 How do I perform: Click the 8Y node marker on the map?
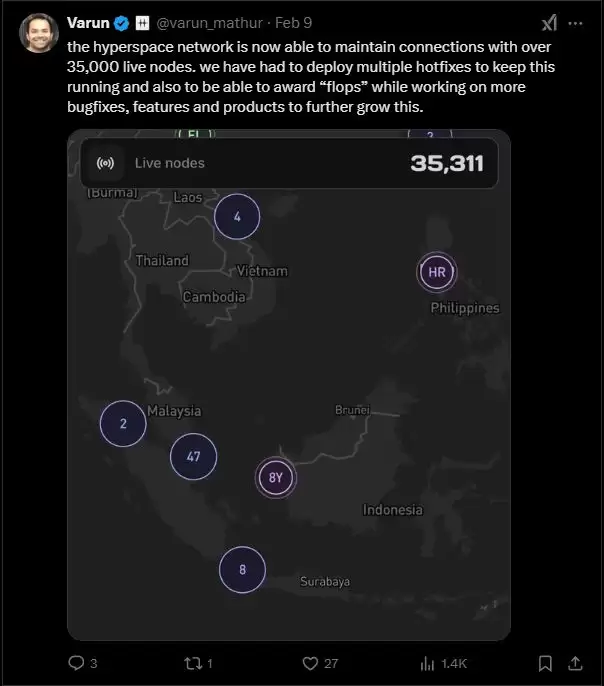276,477
